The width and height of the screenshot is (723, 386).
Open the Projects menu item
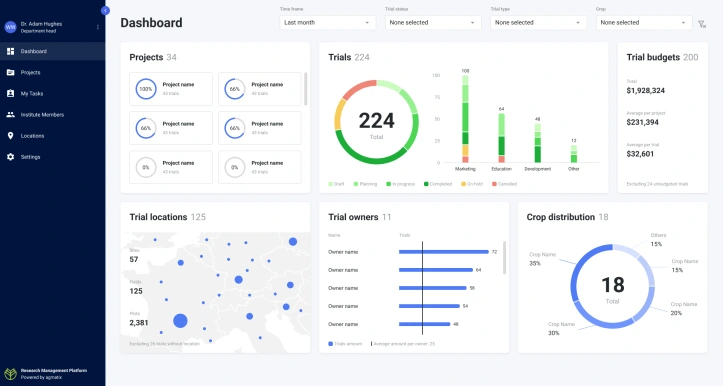click(53, 72)
